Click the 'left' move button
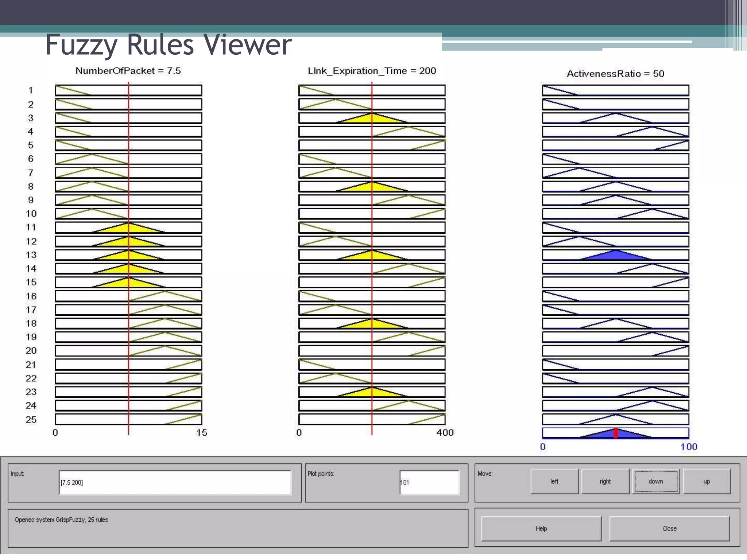747x560 pixels. coord(554,481)
